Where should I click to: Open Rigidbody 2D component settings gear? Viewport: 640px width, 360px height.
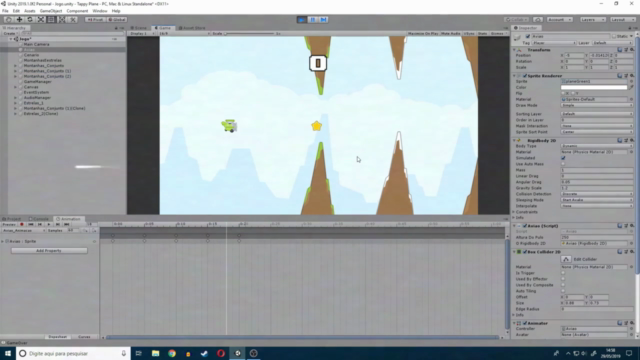[x=632, y=140]
